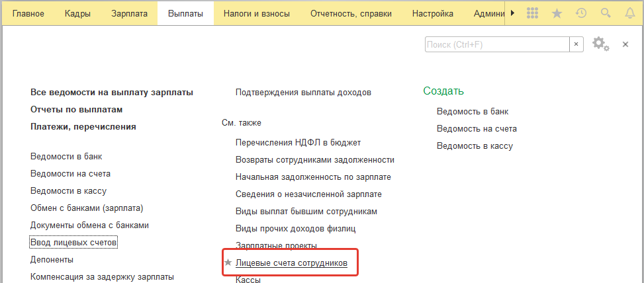Open the functions menu grid icon
Viewport: 644px width, 283px height.
(532, 13)
